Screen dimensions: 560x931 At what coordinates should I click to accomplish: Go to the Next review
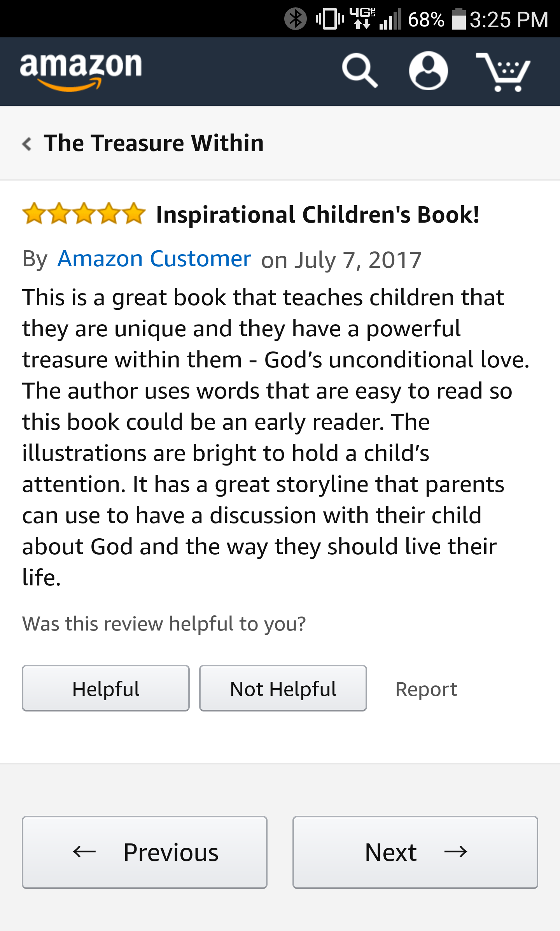click(x=415, y=852)
